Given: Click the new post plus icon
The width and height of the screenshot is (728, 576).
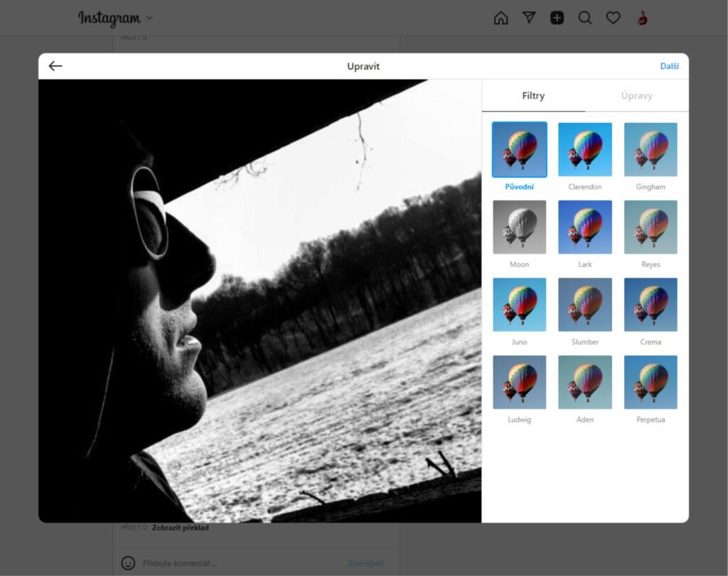Looking at the screenshot, I should coord(557,18).
